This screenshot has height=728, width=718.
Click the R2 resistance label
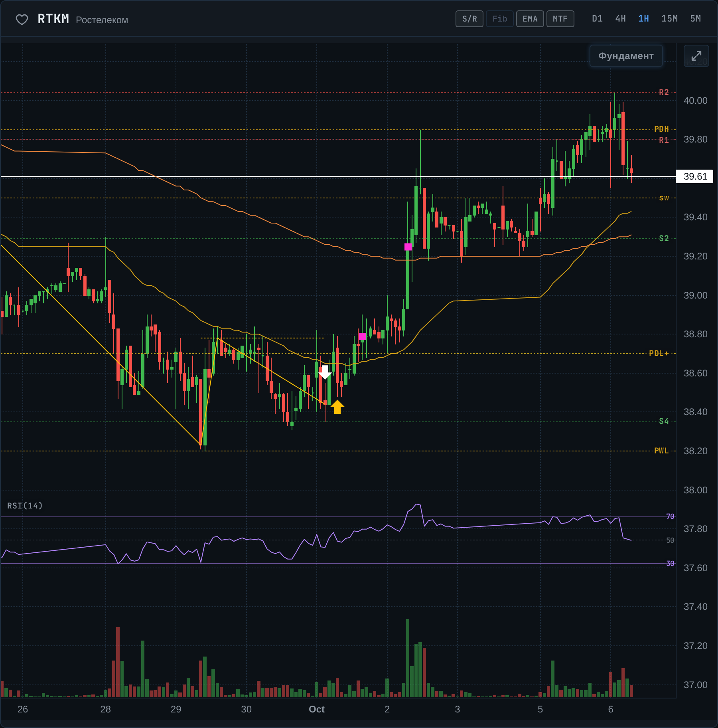tap(664, 92)
